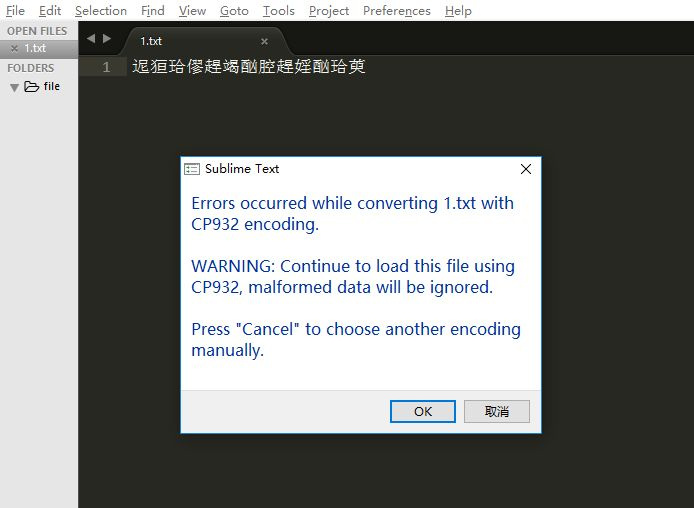This screenshot has width=694, height=508.
Task: Go to next tab arrow
Action: (x=107, y=38)
